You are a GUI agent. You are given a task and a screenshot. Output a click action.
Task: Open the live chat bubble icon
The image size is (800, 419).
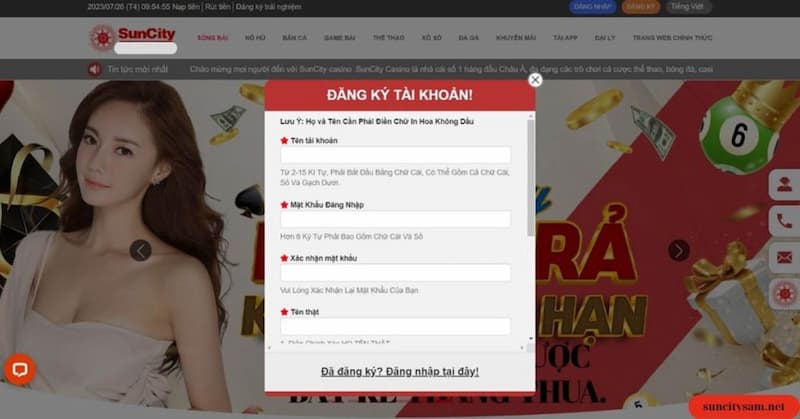[20, 369]
